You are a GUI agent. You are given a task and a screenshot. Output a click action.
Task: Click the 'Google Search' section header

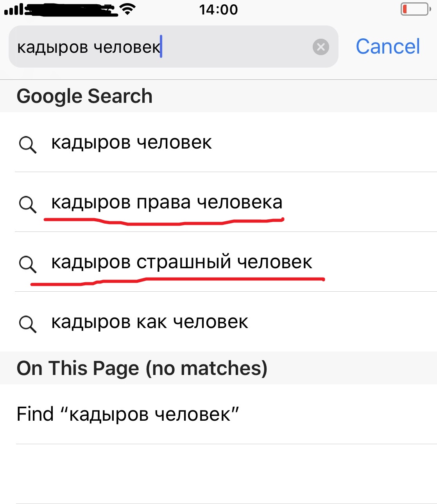coord(84,96)
